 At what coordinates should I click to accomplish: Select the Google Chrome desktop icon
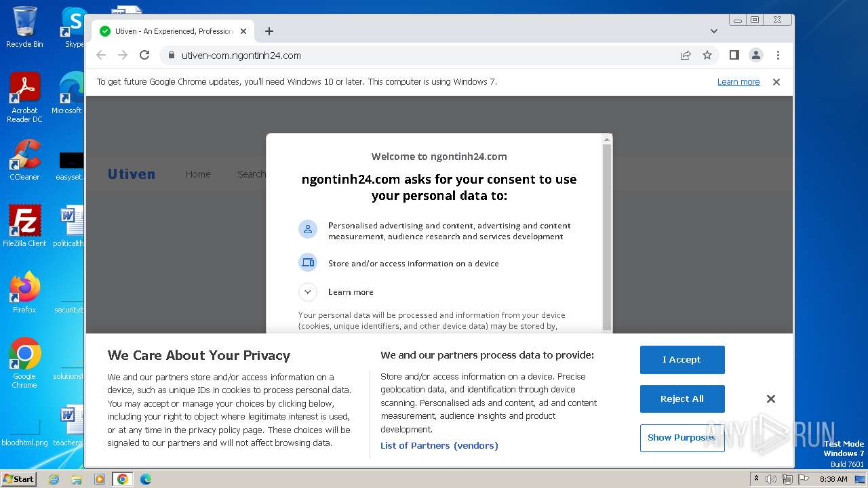[x=24, y=363]
